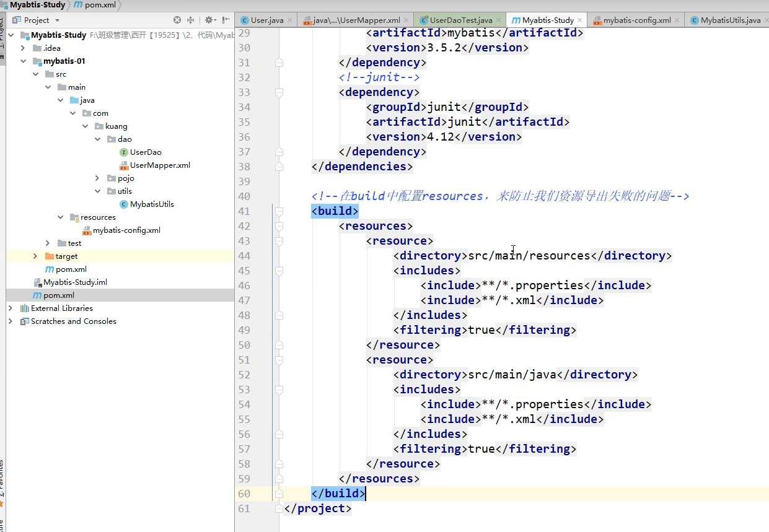
Task: Collapse the mybatis-01 module
Action: pos(24,61)
